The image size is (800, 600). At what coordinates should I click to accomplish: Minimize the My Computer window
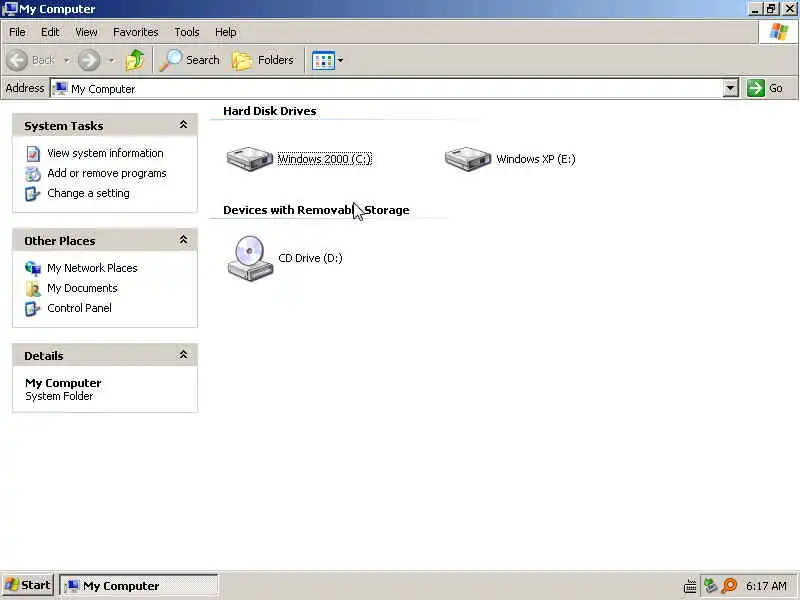(x=755, y=9)
